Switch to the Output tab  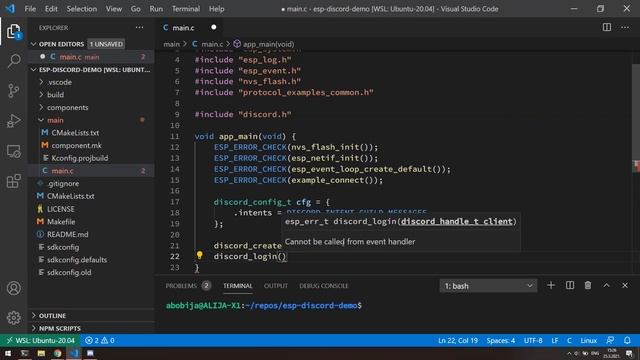coord(276,286)
